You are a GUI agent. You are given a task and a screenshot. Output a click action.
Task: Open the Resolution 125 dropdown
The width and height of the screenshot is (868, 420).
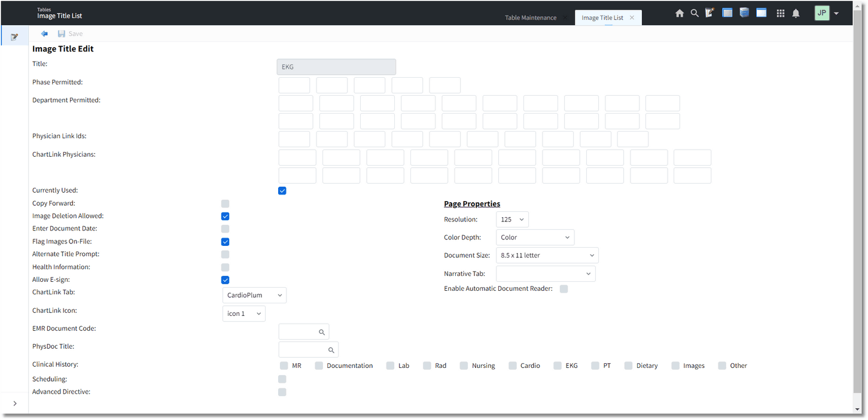coord(512,220)
